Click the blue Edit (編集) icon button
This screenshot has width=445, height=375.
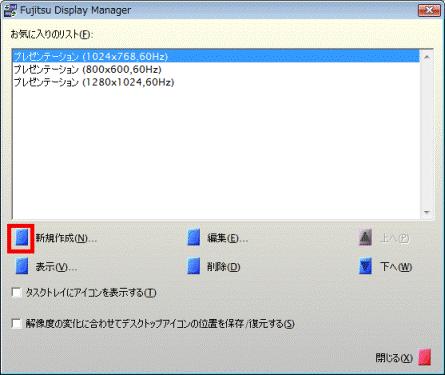194,238
